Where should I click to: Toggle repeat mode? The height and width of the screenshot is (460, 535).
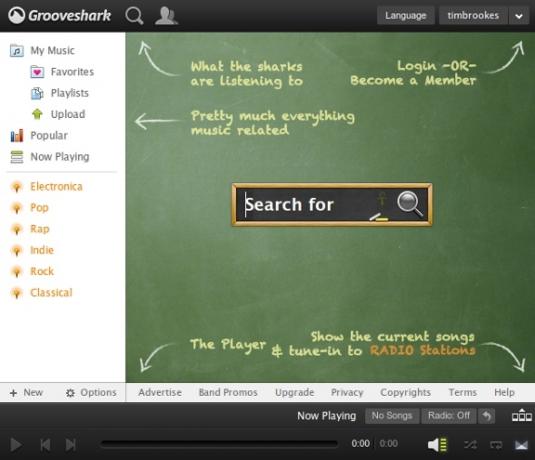496,445
